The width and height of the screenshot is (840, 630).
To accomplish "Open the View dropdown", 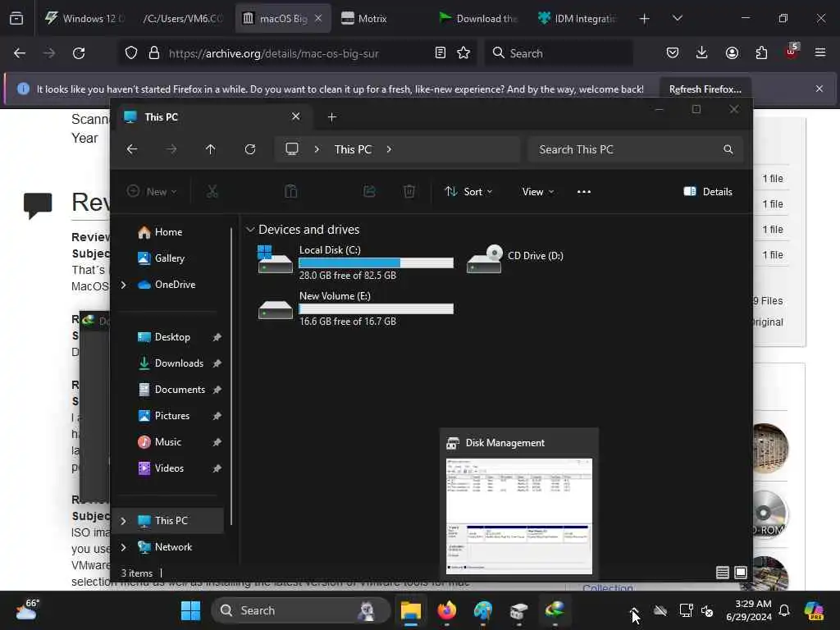I will (x=537, y=192).
